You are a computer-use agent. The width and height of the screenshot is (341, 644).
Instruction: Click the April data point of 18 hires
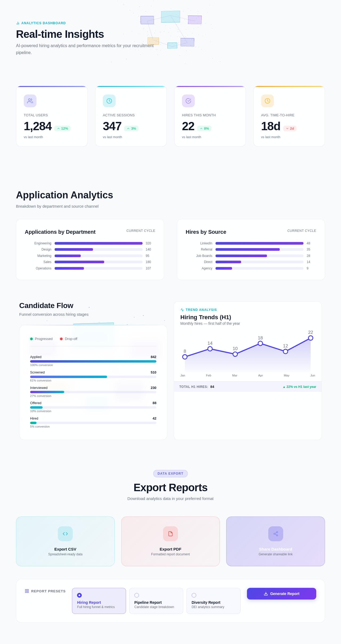[260, 343]
